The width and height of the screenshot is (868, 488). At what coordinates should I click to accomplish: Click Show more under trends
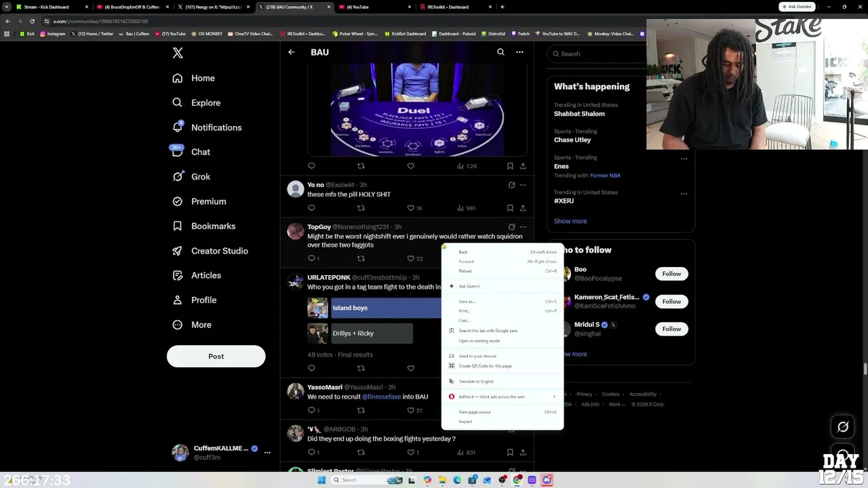point(570,221)
